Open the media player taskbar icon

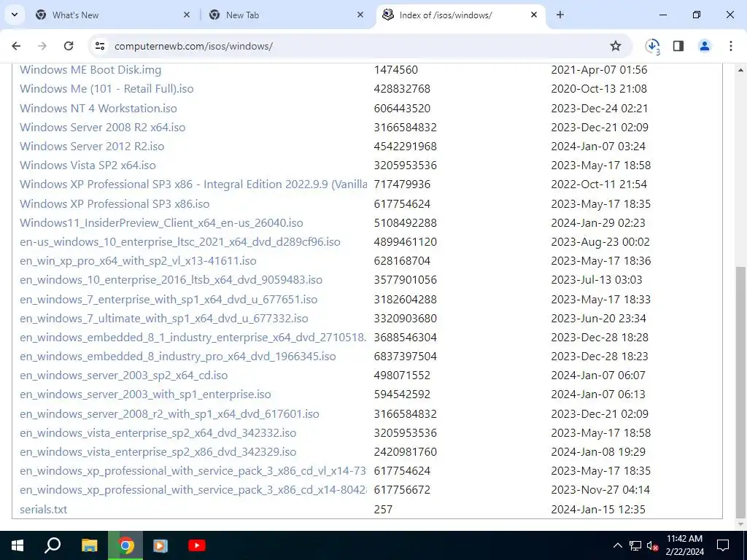(160, 545)
